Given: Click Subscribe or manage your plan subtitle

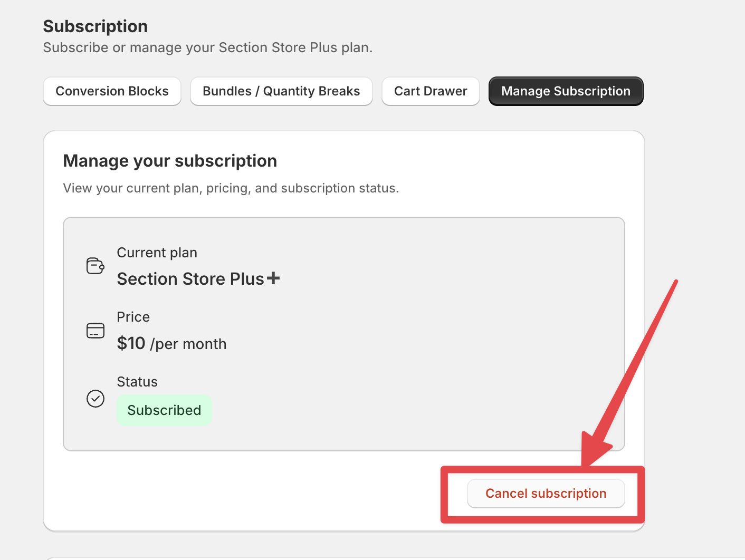Looking at the screenshot, I should click(x=208, y=47).
